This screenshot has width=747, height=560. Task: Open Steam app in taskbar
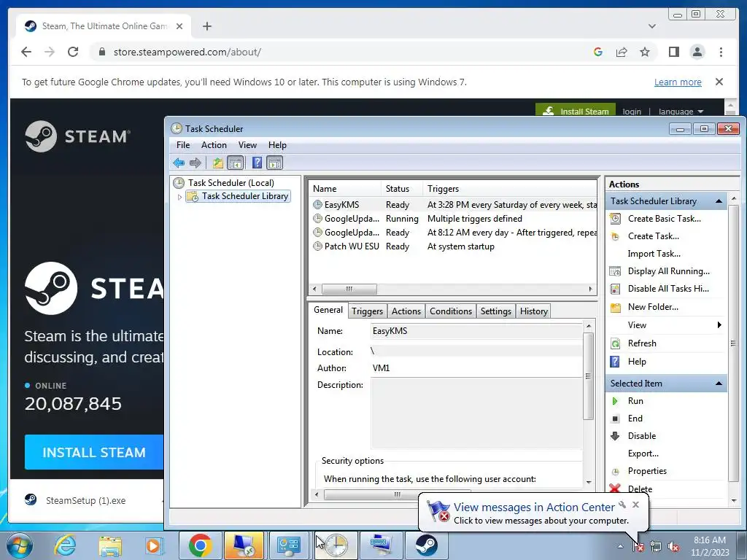(427, 545)
